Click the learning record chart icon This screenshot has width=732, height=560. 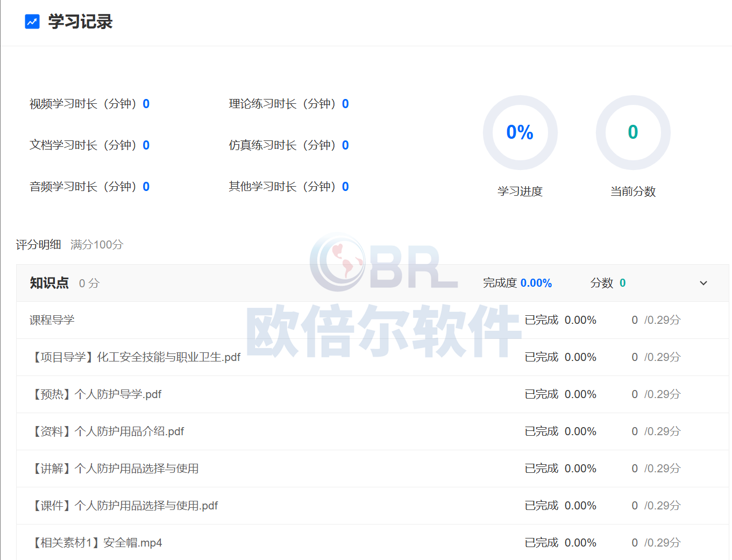32,22
